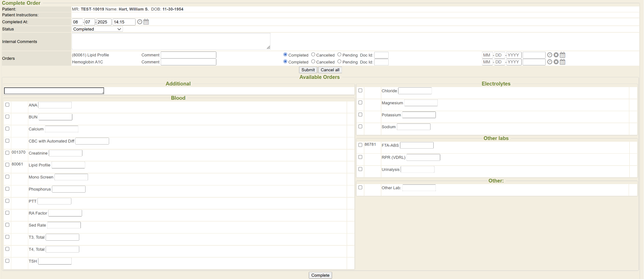Click the clock icon in Hemoglobin A1C row

(550, 62)
